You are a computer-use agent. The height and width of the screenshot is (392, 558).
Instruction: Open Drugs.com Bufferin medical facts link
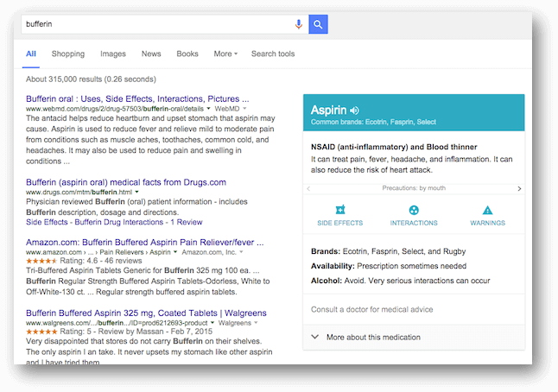point(126,182)
